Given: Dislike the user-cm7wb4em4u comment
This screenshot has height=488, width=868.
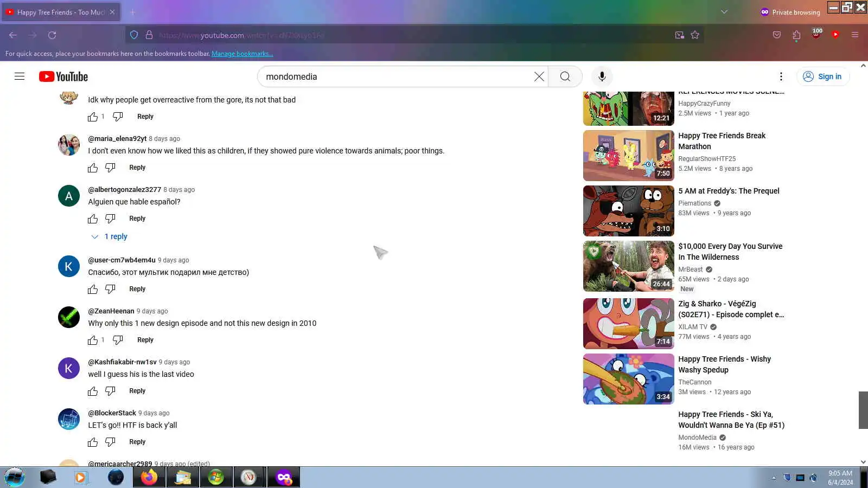Looking at the screenshot, I should [x=110, y=289].
